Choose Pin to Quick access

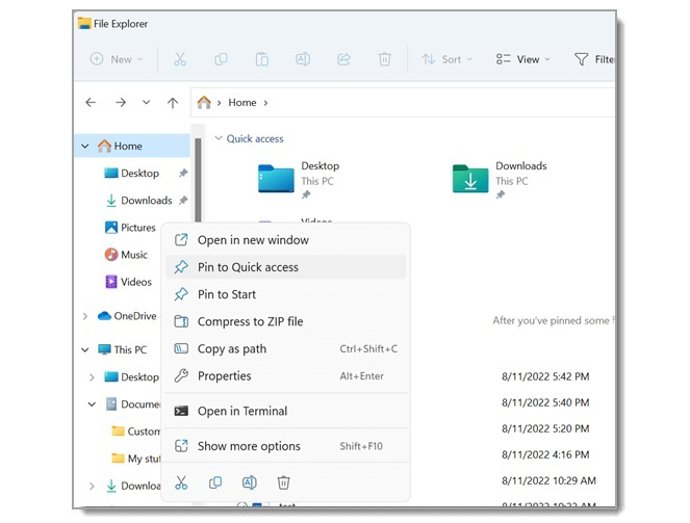(x=286, y=267)
